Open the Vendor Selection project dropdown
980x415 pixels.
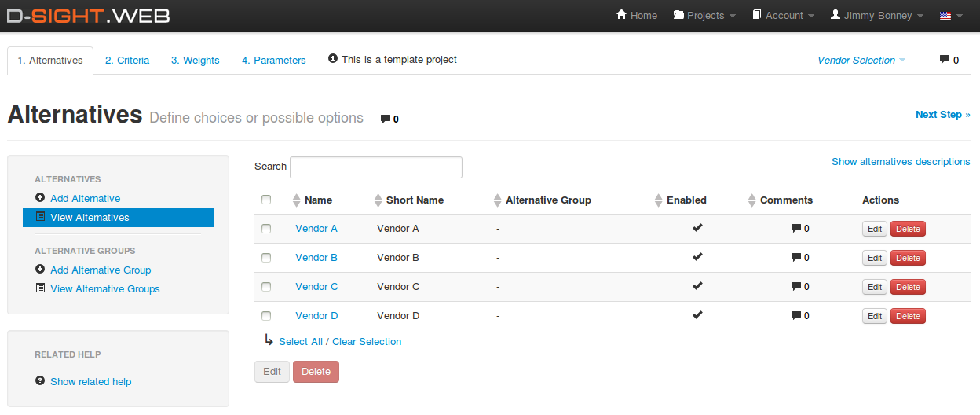tap(861, 61)
